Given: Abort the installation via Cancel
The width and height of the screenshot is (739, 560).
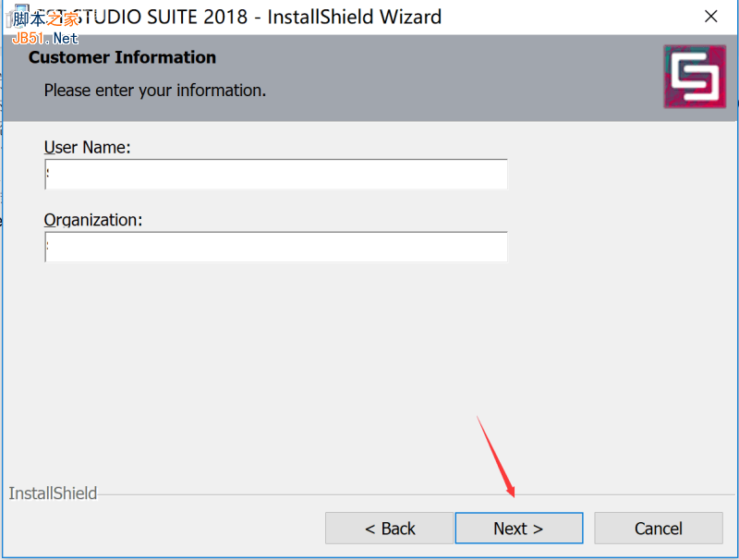Looking at the screenshot, I should [658, 529].
